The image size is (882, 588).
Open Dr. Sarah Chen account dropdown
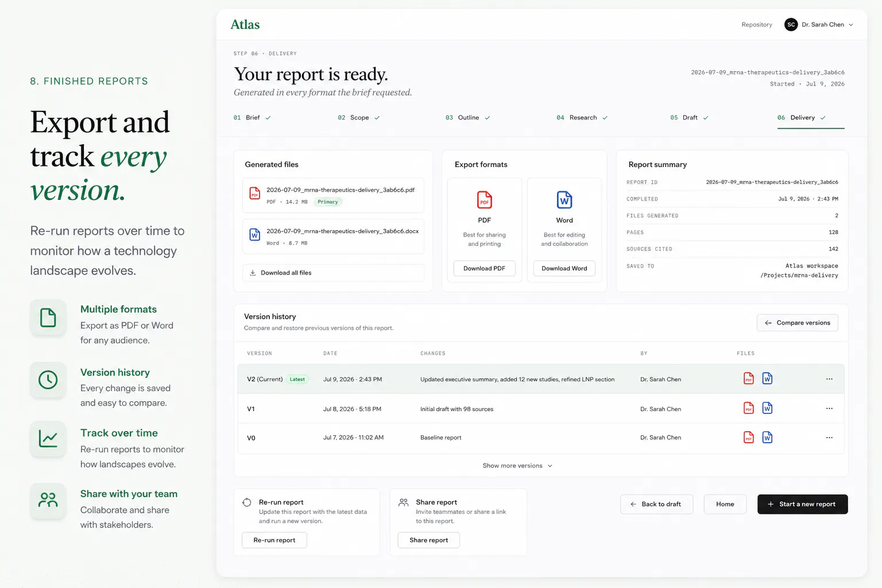(x=819, y=25)
